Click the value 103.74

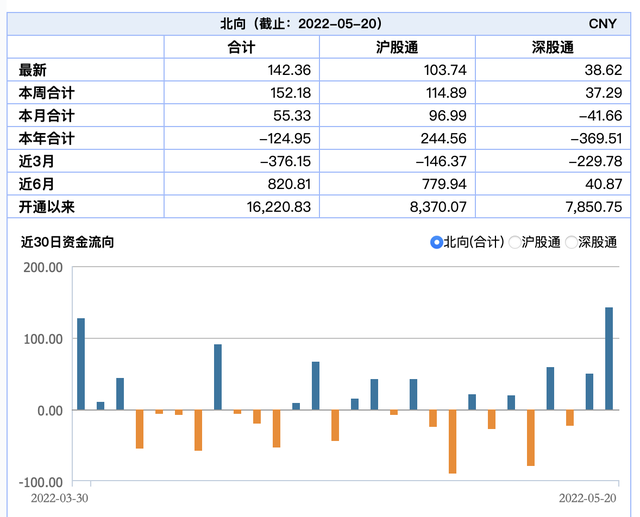[445, 70]
